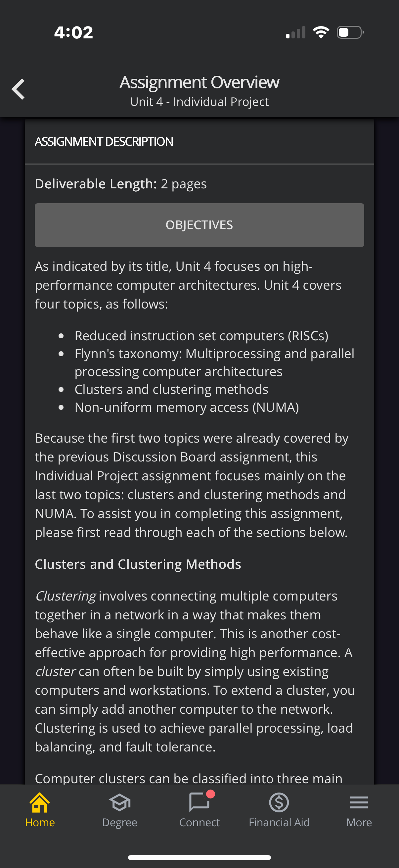Screen dimensions: 399x868
Task: Tap the Unit 4 Individual Project subtitle
Action: pos(200,101)
